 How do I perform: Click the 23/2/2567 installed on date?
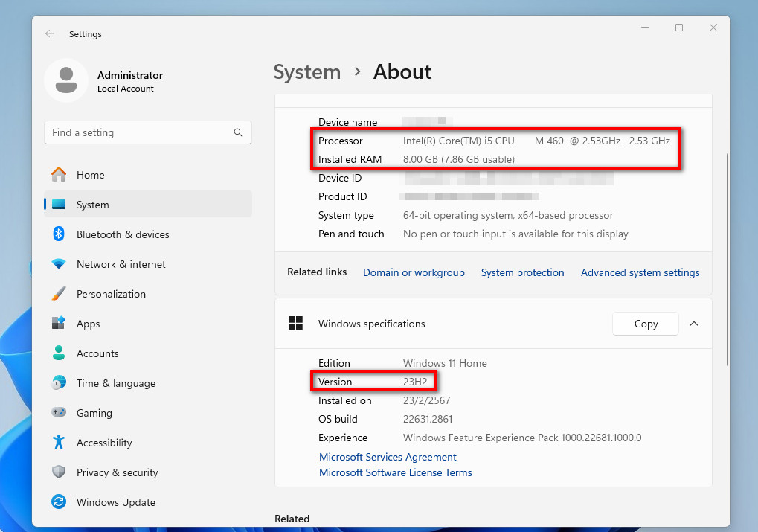(426, 400)
